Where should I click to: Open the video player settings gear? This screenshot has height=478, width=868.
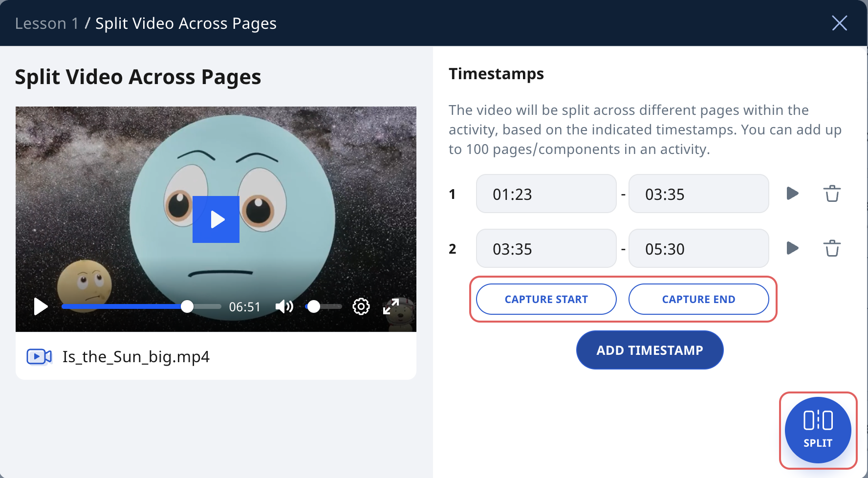tap(361, 306)
